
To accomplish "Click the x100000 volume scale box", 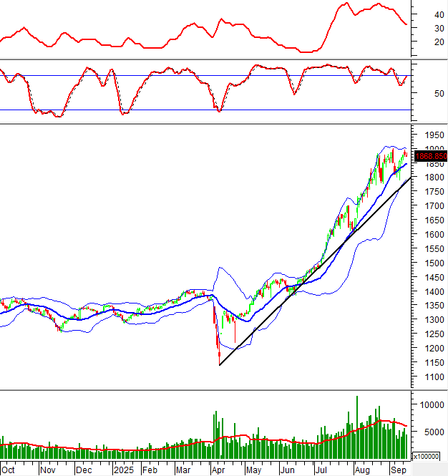I will [427, 455].
